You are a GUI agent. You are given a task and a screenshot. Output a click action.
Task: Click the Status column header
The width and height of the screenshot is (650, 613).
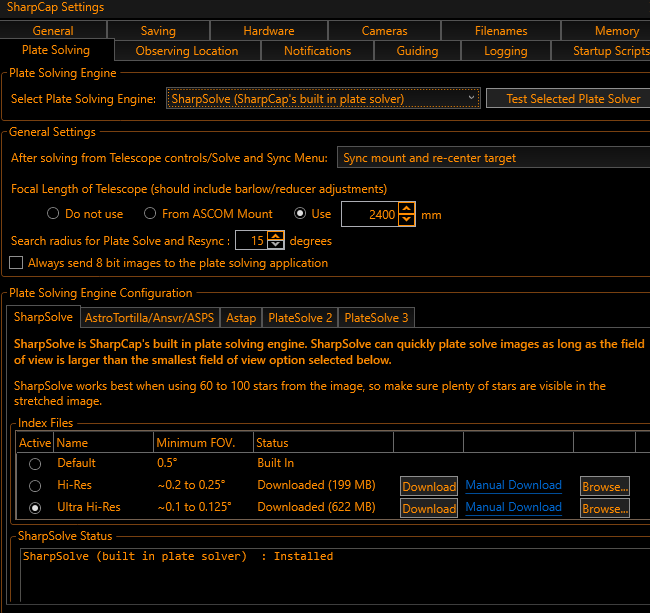tap(323, 442)
